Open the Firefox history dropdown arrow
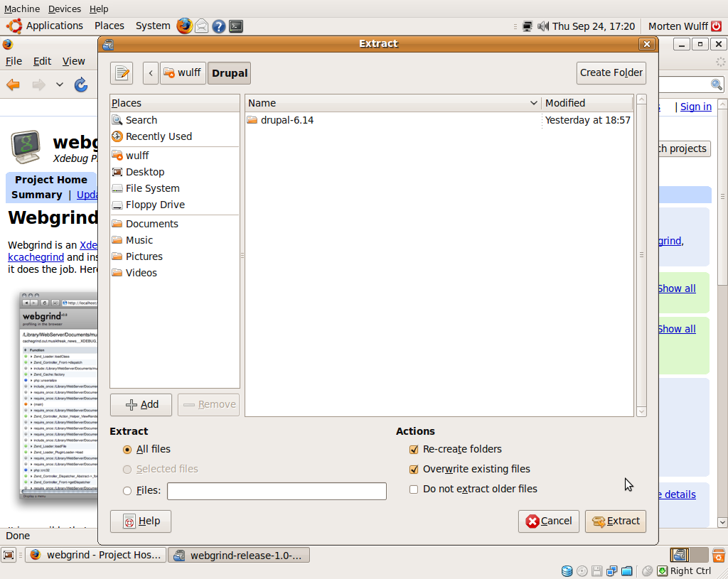Viewport: 728px width, 579px height. click(x=60, y=85)
